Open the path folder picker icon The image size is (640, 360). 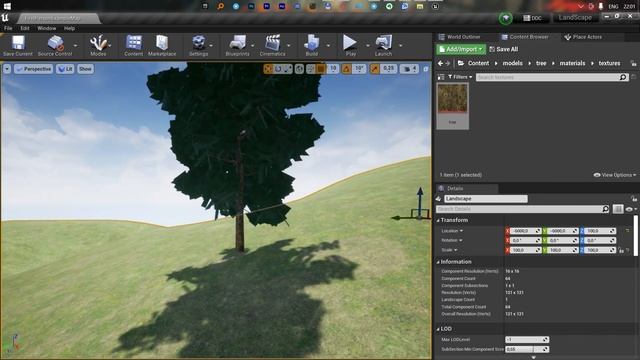[x=461, y=63]
